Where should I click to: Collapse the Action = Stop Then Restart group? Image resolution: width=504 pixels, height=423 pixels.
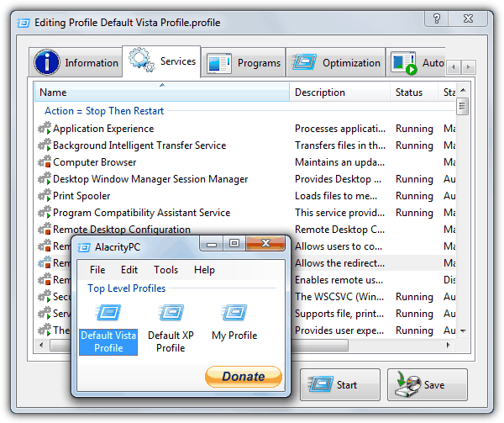pyautogui.click(x=104, y=111)
